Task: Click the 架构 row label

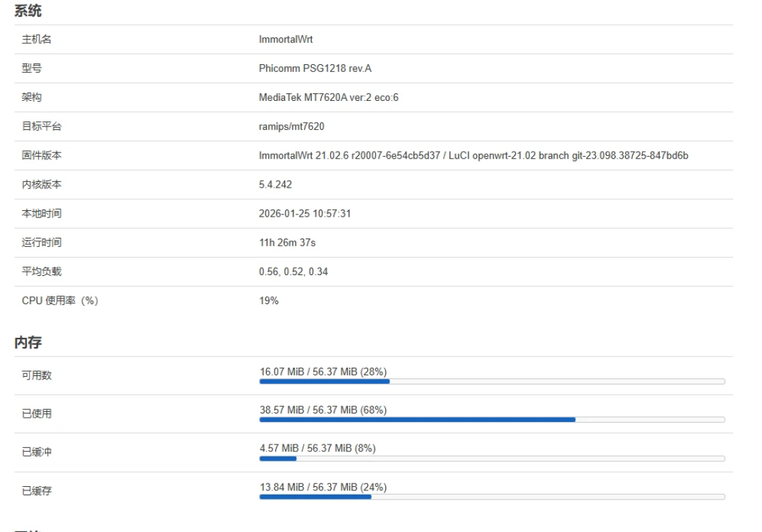Action: (32, 97)
